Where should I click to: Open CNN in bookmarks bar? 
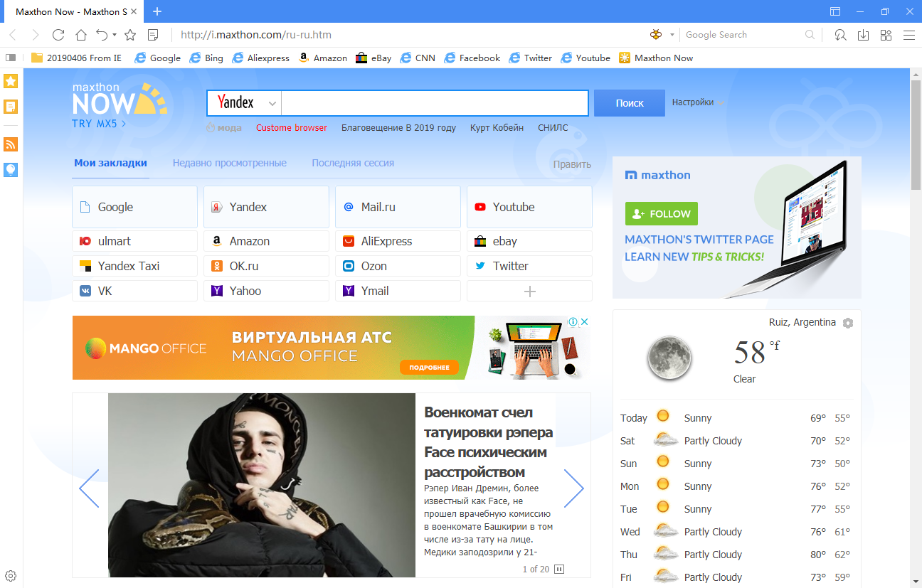tap(417, 58)
